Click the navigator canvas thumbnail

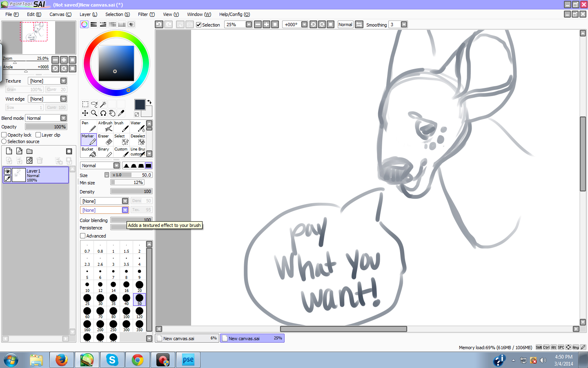tap(39, 38)
